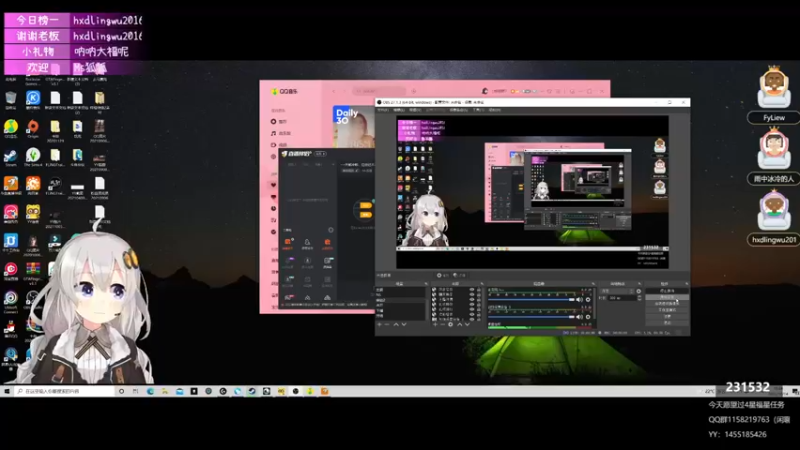The image size is (800, 450).
Task: Open the 视图 View menu in OBS
Action: (x=415, y=110)
